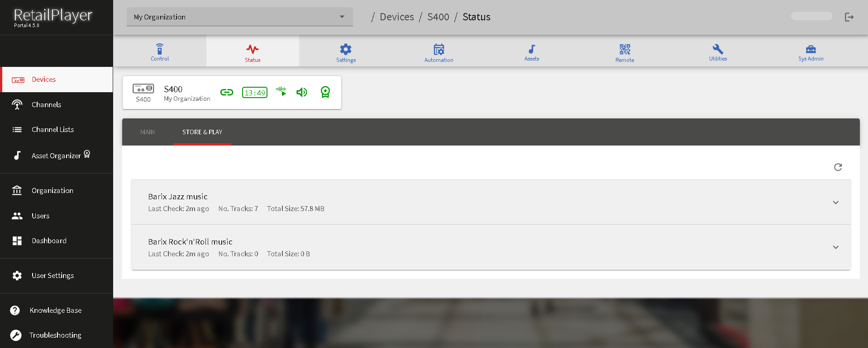
Task: Click the green award badge icon
Action: (325, 92)
